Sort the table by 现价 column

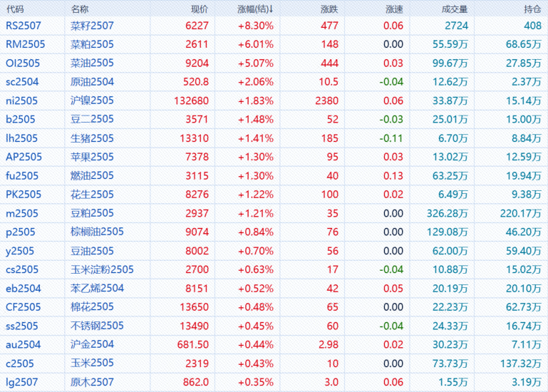coord(200,9)
